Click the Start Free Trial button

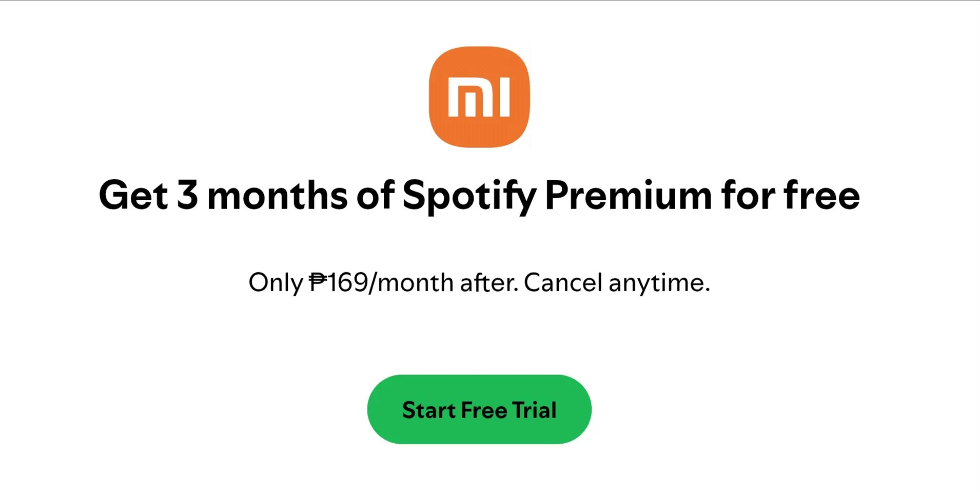pyautogui.click(x=479, y=409)
